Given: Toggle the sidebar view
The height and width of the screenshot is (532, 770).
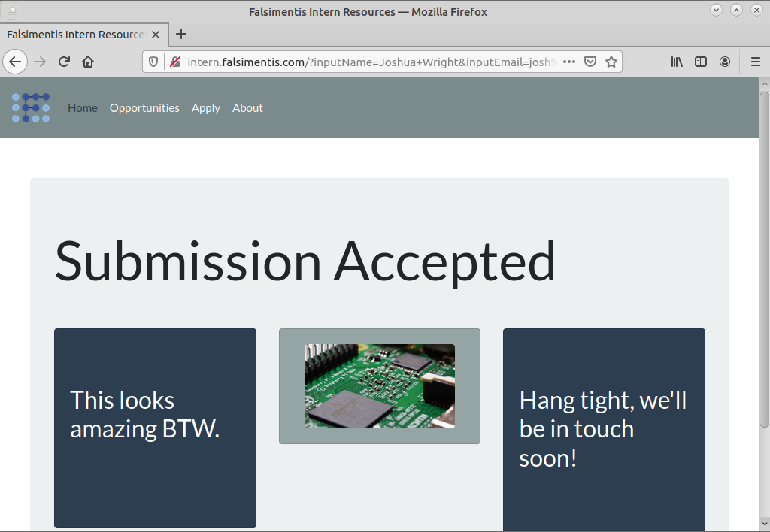Looking at the screenshot, I should tap(701, 62).
